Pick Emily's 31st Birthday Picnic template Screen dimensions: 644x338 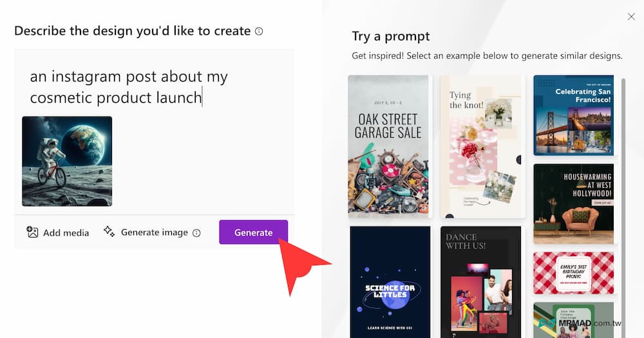(573, 272)
